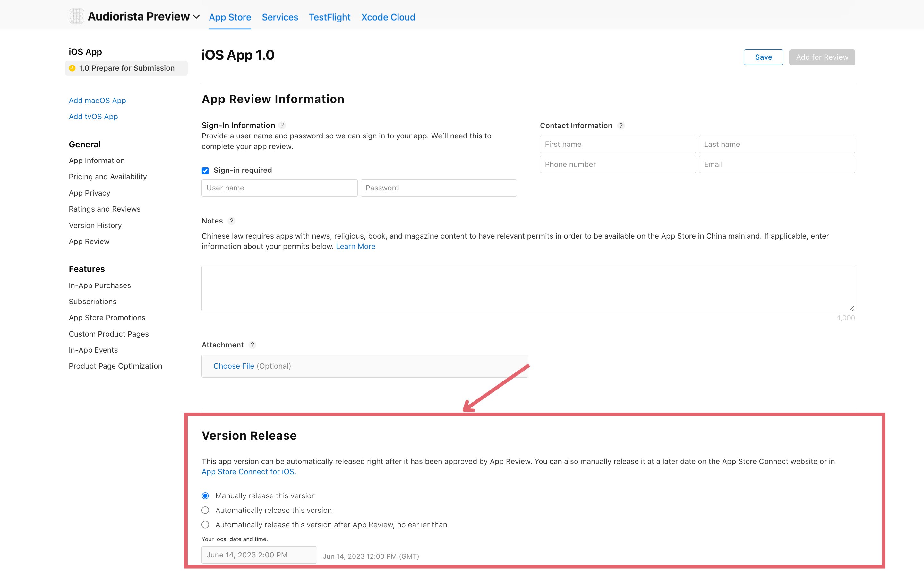Click the First name field
This screenshot has height=578, width=924.
pyautogui.click(x=618, y=144)
